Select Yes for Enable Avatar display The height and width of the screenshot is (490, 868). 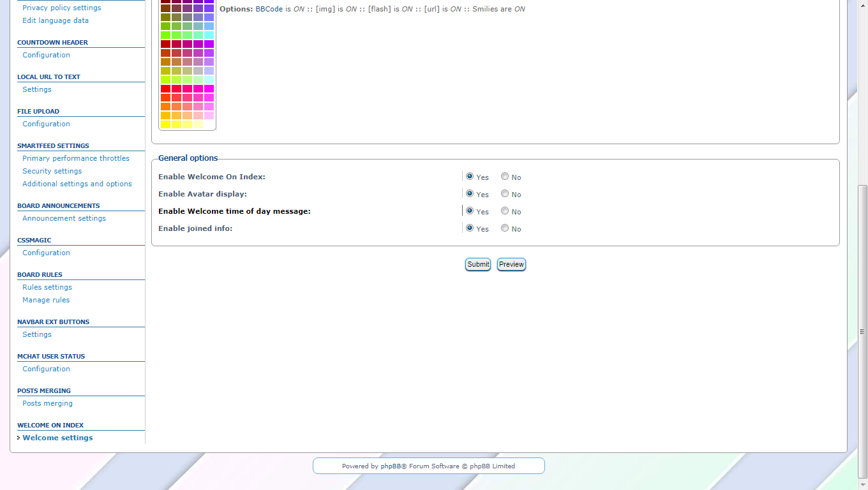point(470,194)
